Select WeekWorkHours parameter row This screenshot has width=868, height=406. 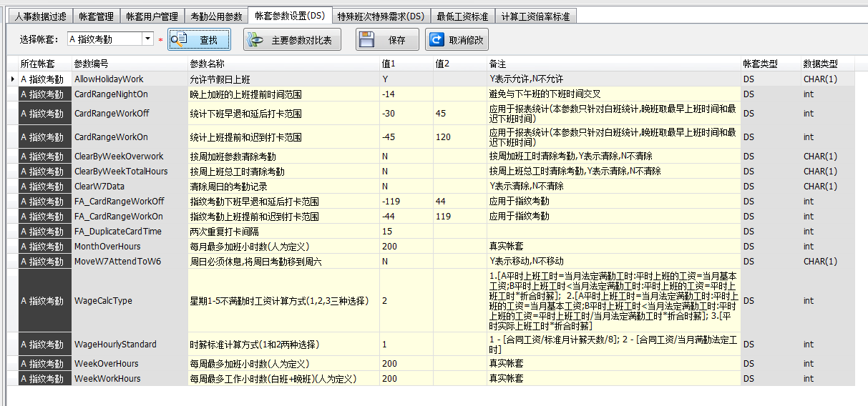click(x=130, y=378)
